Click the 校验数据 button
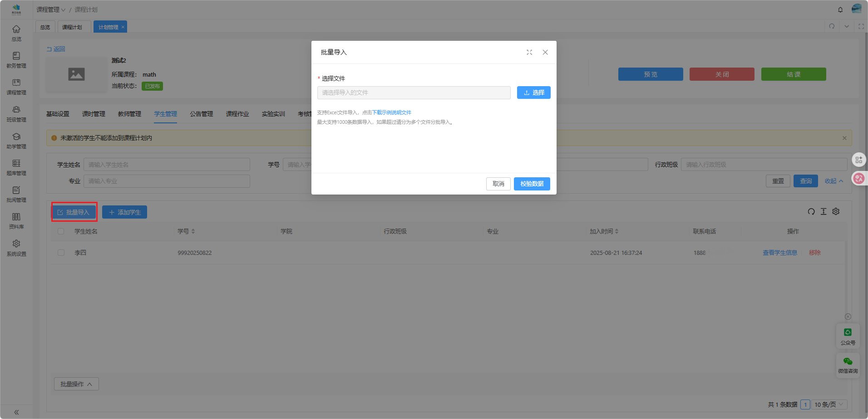The height and width of the screenshot is (419, 868). pos(532,184)
